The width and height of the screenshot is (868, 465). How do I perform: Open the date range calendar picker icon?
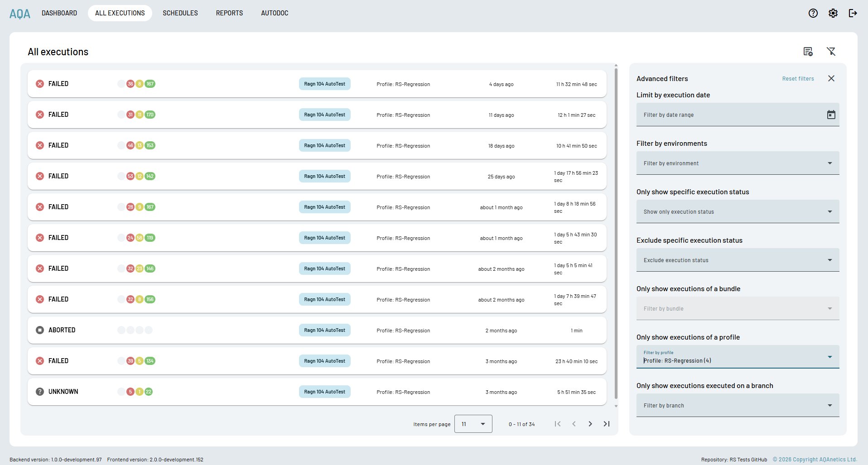tap(831, 115)
